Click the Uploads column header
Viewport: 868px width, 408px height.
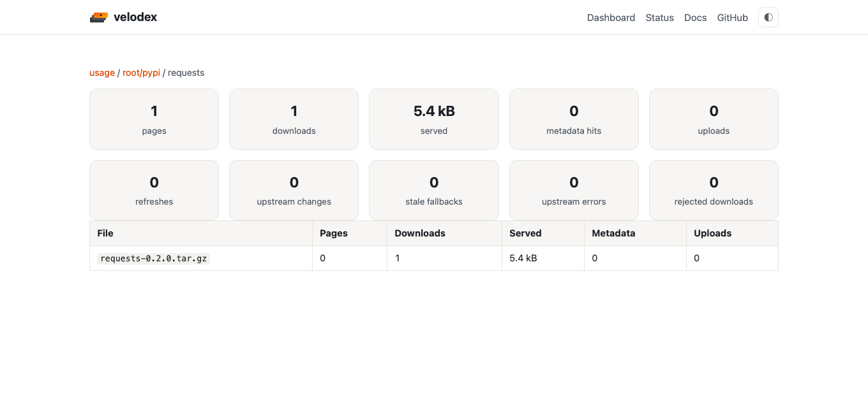[732, 233]
